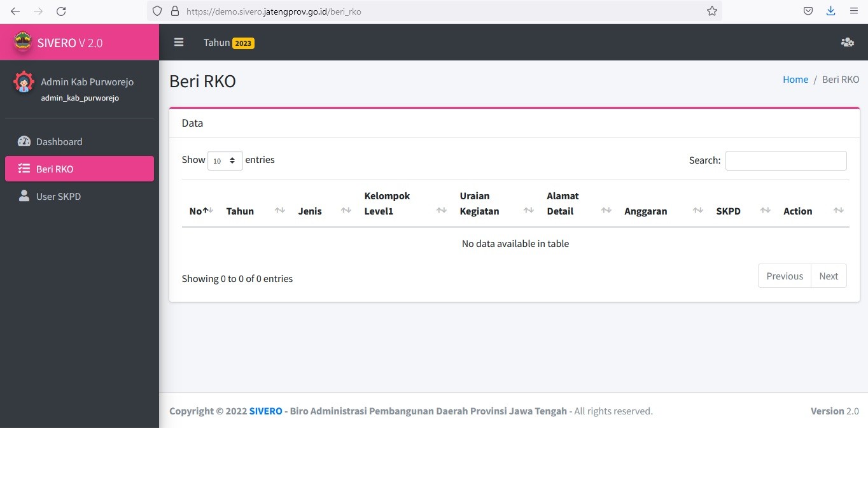This screenshot has height=494, width=868.
Task: Click the SIVERO logo icon
Action: (23, 42)
